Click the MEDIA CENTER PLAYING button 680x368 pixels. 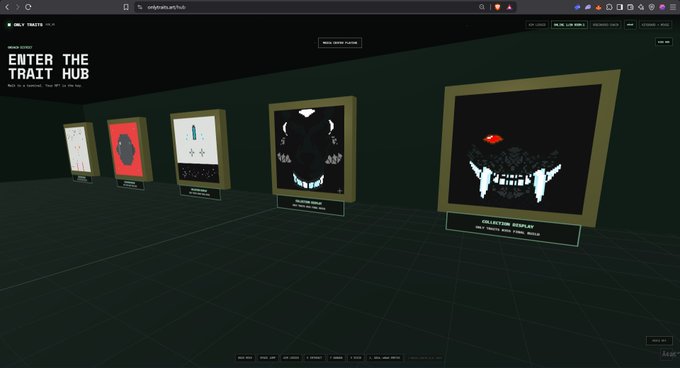340,42
